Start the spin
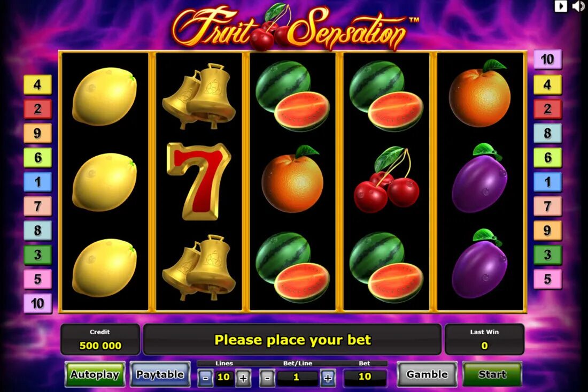Image resolution: width=588 pixels, height=392 pixels. click(492, 374)
